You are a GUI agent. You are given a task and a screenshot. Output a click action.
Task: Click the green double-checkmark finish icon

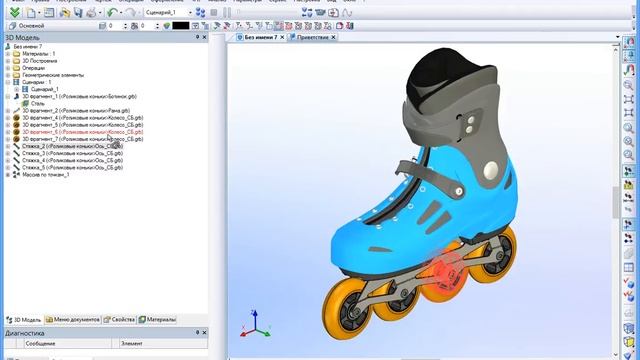tap(15, 12)
